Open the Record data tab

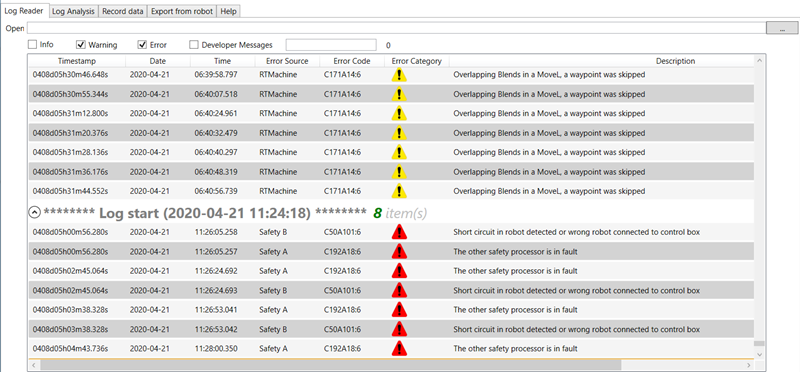coord(122,11)
